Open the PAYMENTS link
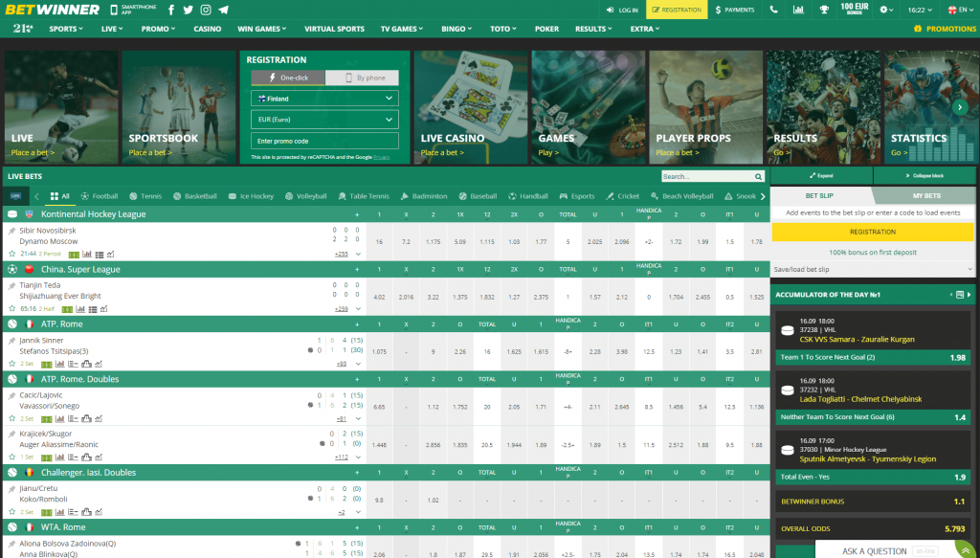 (x=735, y=10)
